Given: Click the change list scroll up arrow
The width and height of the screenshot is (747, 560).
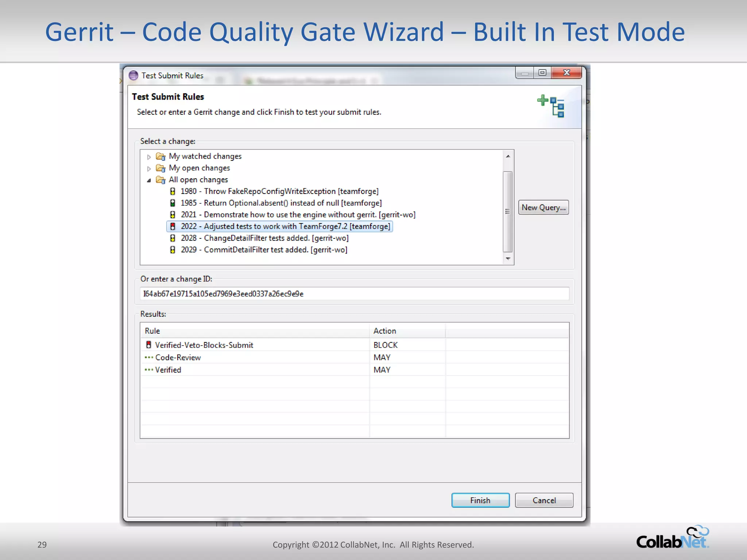Looking at the screenshot, I should point(508,156).
